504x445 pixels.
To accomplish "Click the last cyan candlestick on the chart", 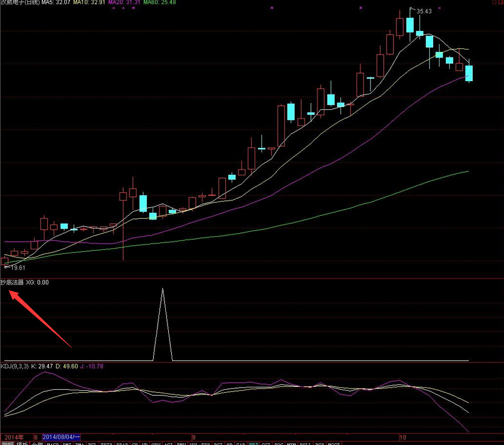I will [469, 73].
